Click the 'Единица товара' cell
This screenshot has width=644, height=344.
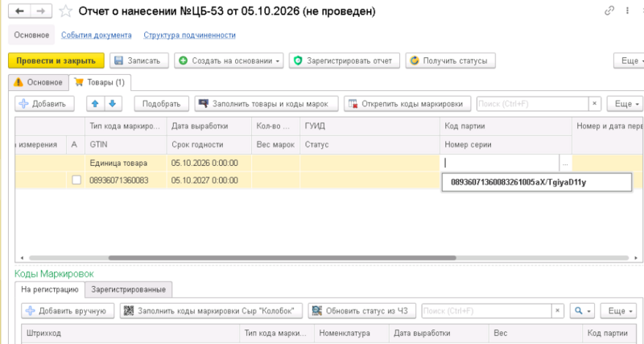coord(126,164)
